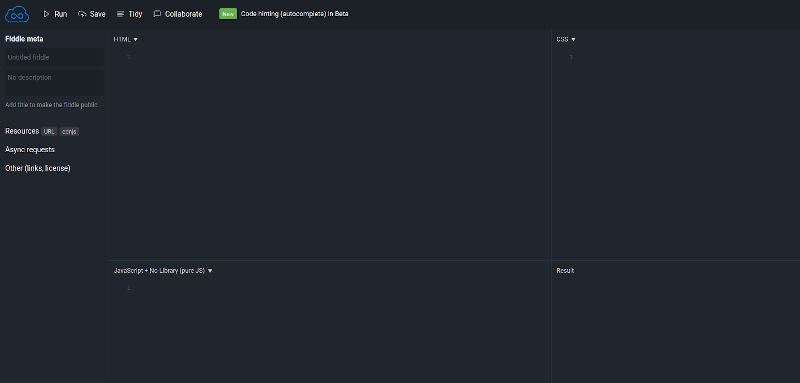Click the Result panel label
Viewport: 800px width, 383px height.
click(x=565, y=271)
